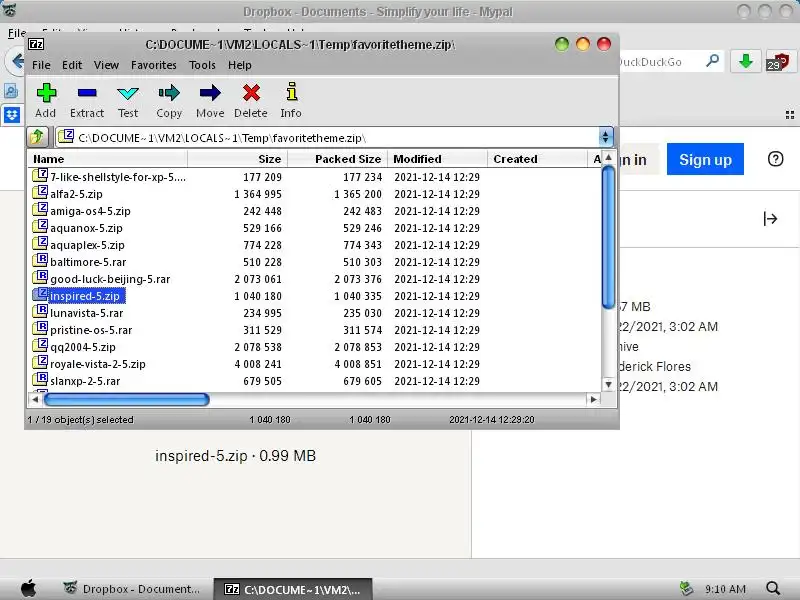Click Mypal sidebar magnifier page icon
The height and width of the screenshot is (600, 800).
click(x=11, y=91)
